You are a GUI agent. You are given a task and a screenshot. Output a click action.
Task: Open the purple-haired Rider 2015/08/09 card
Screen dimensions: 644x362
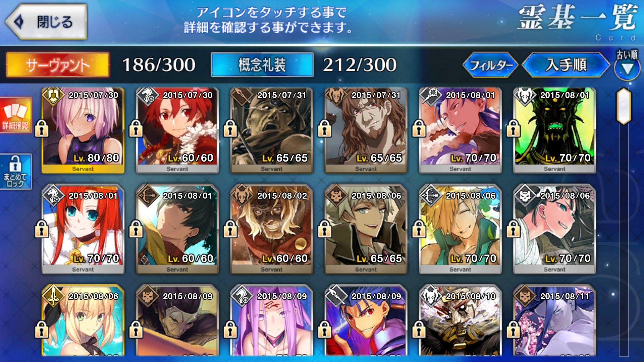pyautogui.click(x=271, y=321)
